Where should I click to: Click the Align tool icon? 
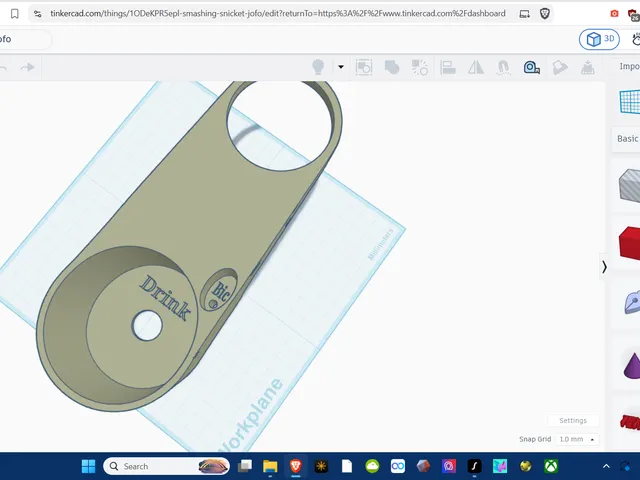(448, 67)
